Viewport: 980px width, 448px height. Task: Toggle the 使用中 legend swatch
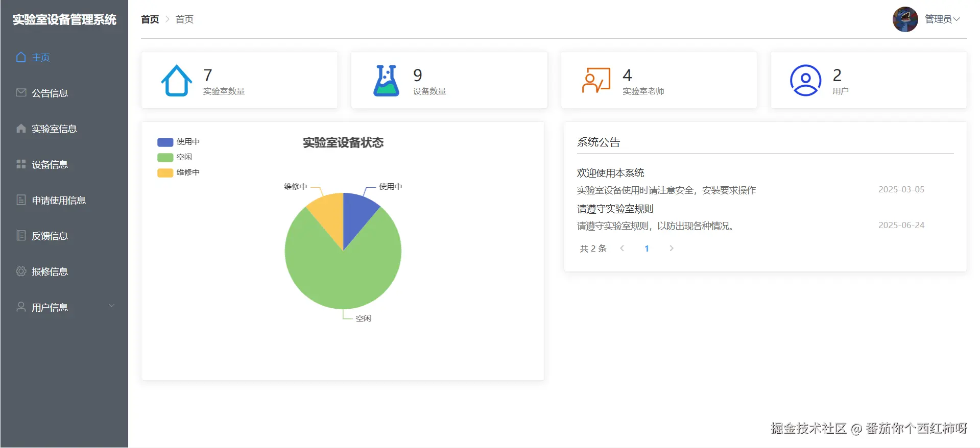point(165,142)
